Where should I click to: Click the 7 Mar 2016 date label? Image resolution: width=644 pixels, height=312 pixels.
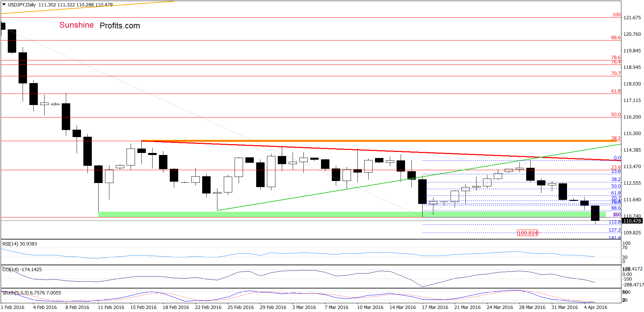(337, 307)
